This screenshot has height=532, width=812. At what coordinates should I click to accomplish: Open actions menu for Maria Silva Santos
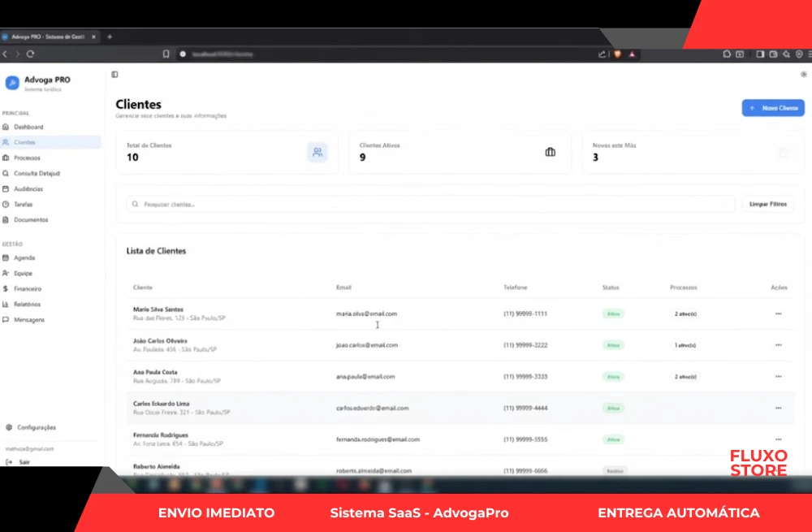point(778,314)
